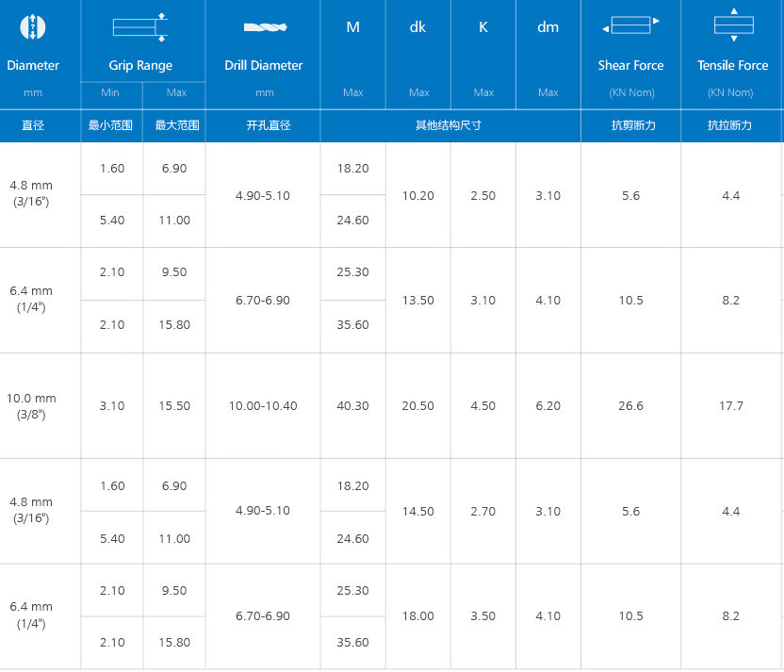Image resolution: width=784 pixels, height=672 pixels.
Task: Click the drill bit icon
Action: [263, 27]
